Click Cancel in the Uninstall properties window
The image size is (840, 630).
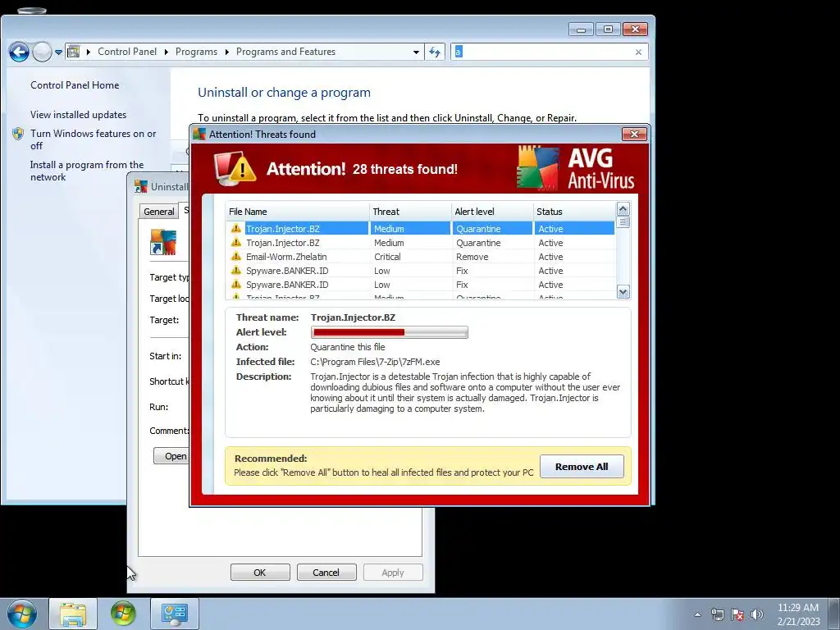326,572
